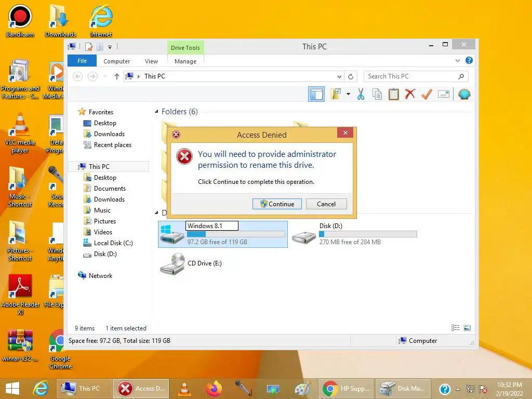Select Network in the navigation pane
This screenshot has width=532, height=399.
pos(100,276)
